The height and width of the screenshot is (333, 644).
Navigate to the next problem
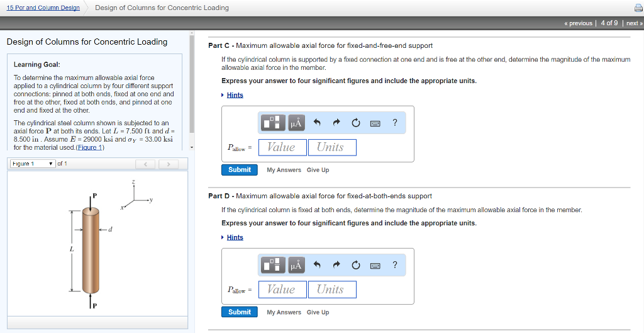pyautogui.click(x=634, y=23)
